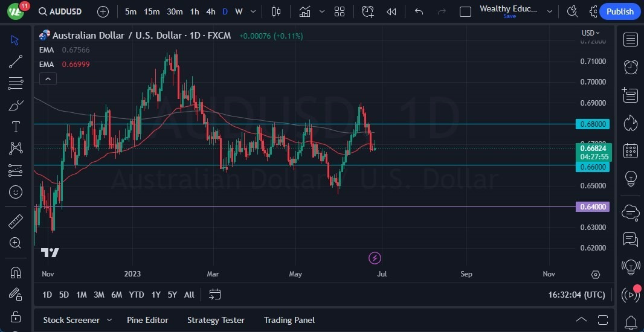Open the forecasting and measurement tools
The height and width of the screenshot is (332, 644).
(16, 170)
